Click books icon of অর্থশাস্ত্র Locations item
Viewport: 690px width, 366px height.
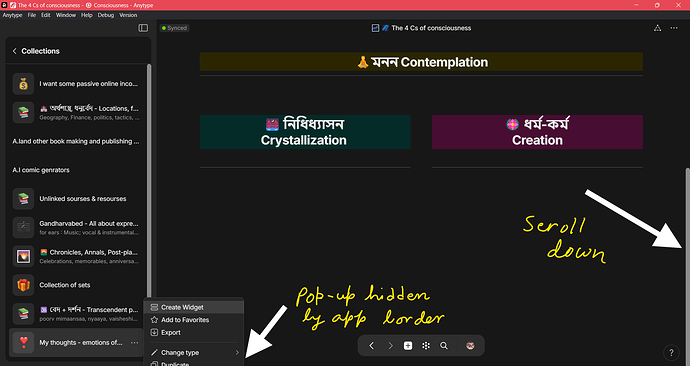(23, 113)
